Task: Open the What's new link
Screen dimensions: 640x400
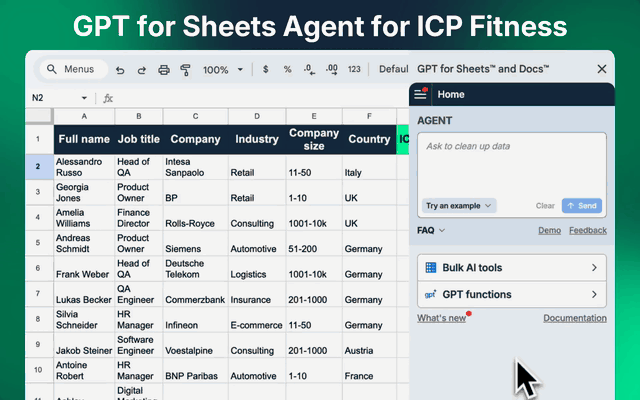Action: (x=442, y=318)
